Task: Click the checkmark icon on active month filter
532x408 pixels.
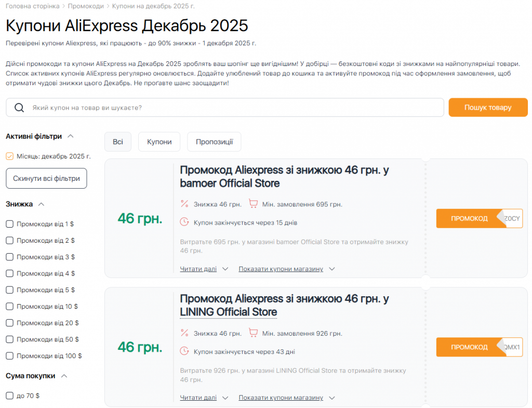Action: (x=9, y=156)
